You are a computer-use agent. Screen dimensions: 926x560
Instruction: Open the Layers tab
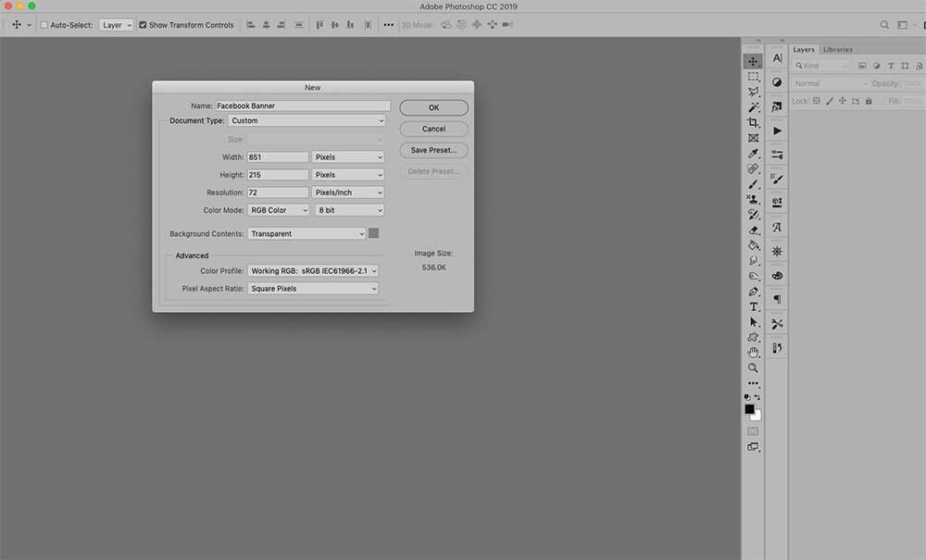pos(804,50)
